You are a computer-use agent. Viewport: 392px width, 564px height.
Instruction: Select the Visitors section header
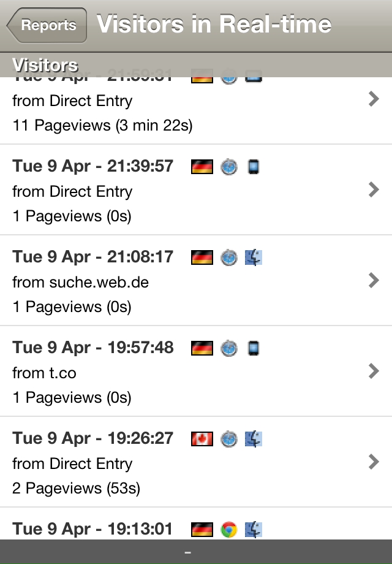(196, 65)
